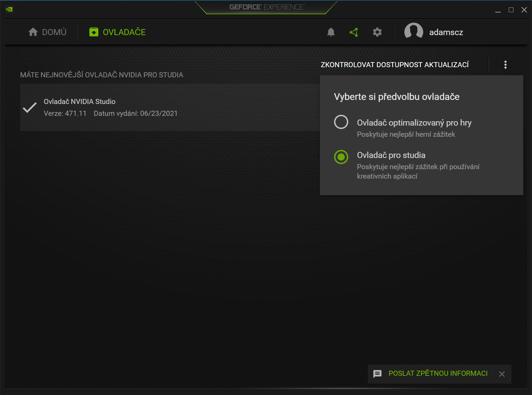Switch to the OVLADAČE tab
This screenshot has height=395, width=532.
(117, 32)
